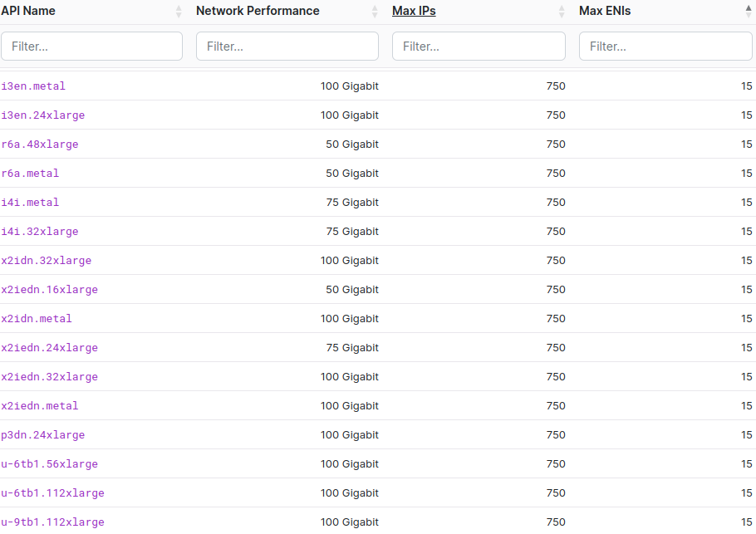Sort by Max IPs column arrows
The height and width of the screenshot is (534, 756).
tap(562, 12)
